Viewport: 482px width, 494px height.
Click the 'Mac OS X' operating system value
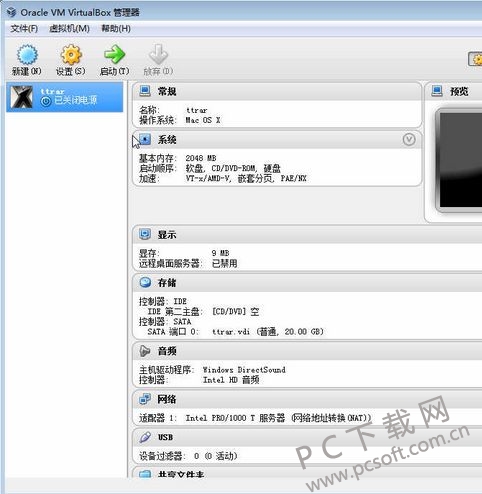pyautogui.click(x=203, y=120)
